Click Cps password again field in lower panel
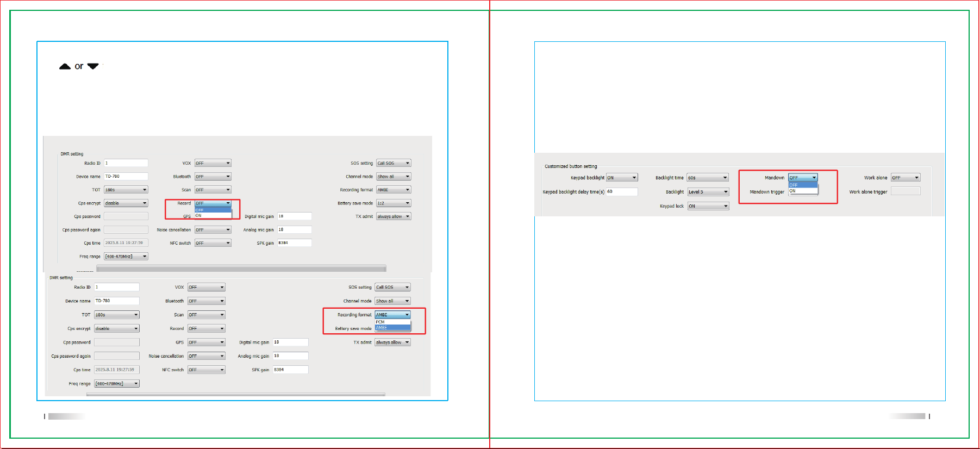Image resolution: width=980 pixels, height=449 pixels. point(117,356)
